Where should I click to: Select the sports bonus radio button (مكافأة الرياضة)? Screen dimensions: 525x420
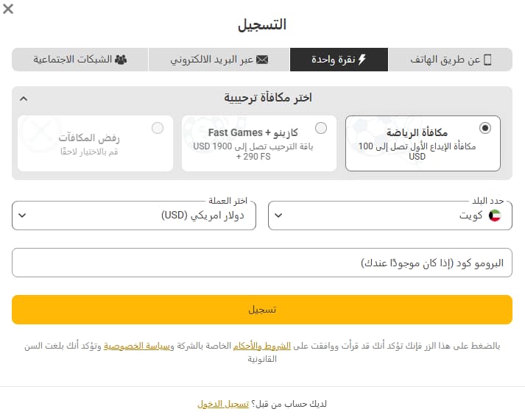tap(485, 128)
